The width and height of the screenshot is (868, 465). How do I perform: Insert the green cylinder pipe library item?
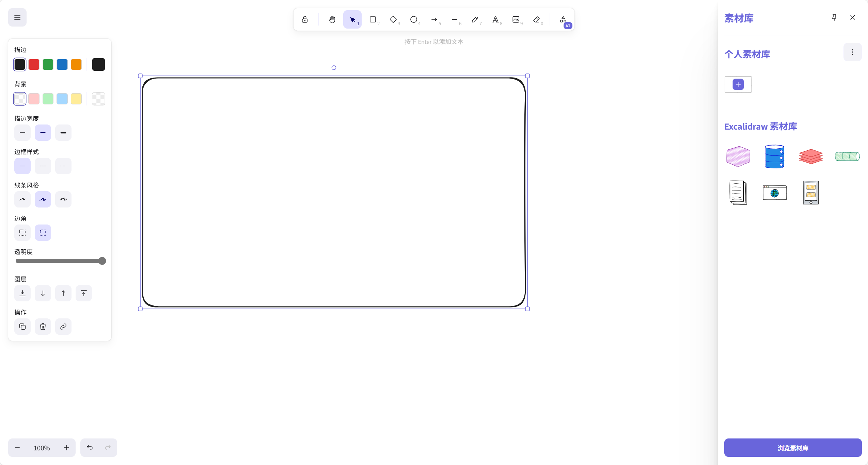[847, 156]
